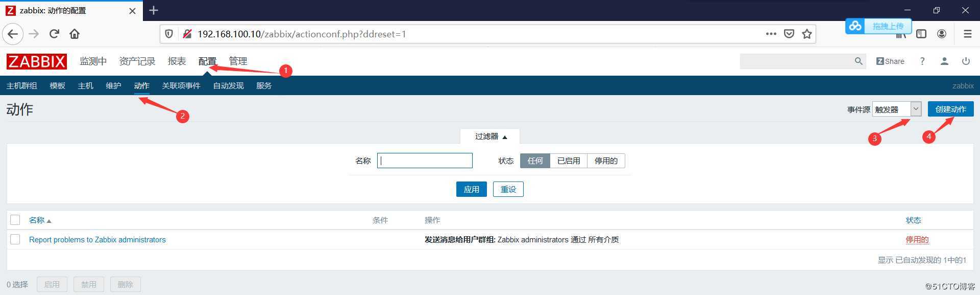Go to the 主机 submenu
Image resolution: width=980 pixels, height=295 pixels.
click(x=85, y=86)
